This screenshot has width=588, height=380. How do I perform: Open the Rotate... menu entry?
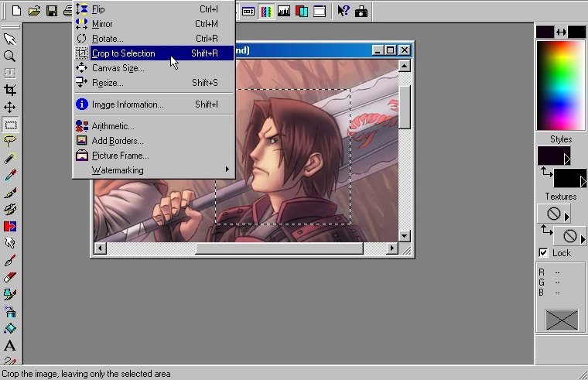pyautogui.click(x=154, y=38)
